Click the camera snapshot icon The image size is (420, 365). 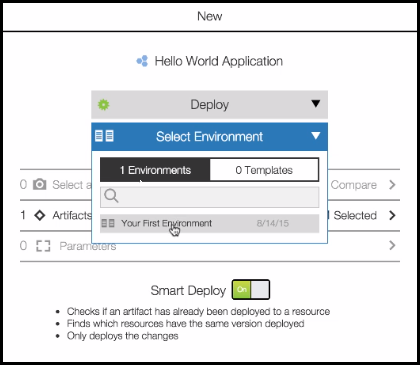pos(39,184)
